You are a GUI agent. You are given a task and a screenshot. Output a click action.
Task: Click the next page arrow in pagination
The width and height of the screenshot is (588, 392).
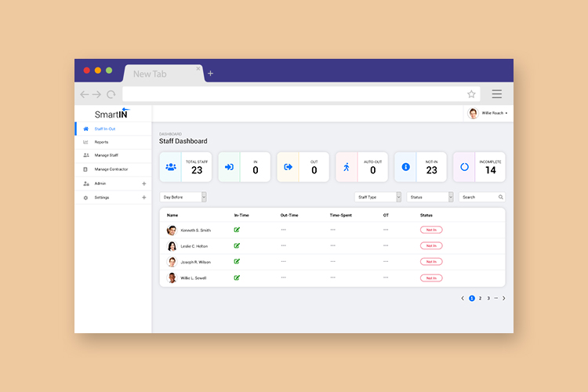click(x=503, y=298)
